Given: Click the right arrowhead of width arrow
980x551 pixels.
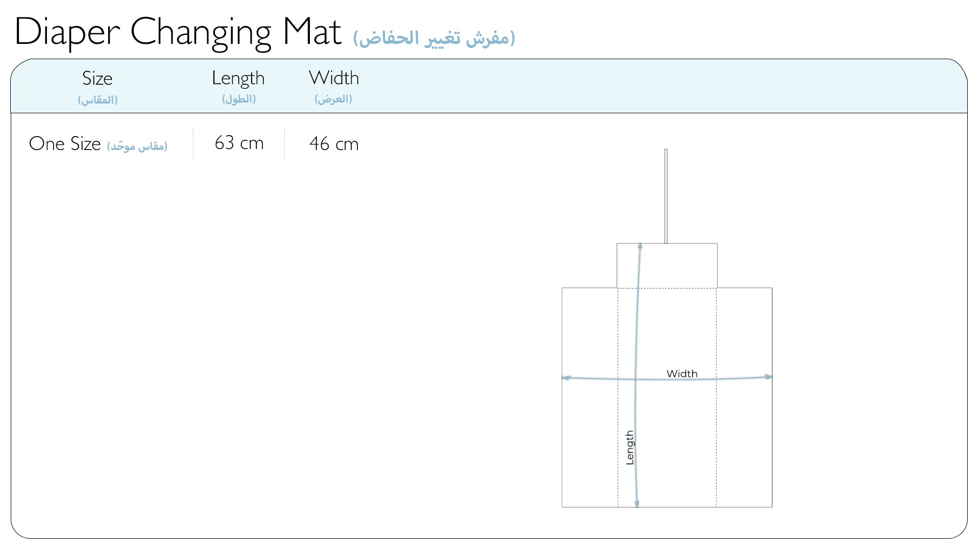Looking at the screenshot, I should point(768,377).
